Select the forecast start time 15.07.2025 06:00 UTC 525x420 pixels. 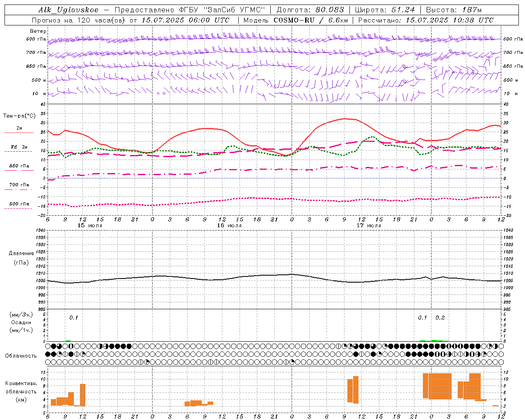[185, 20]
